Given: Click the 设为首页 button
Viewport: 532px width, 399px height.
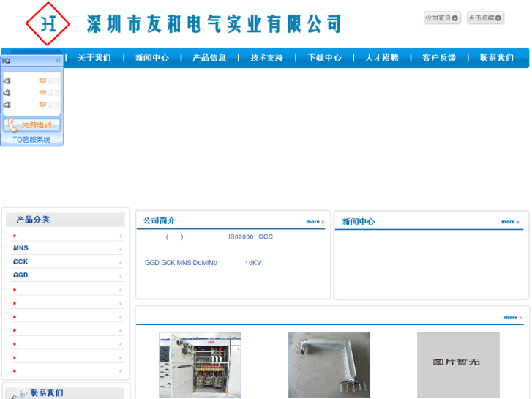Looking at the screenshot, I should click(x=442, y=18).
